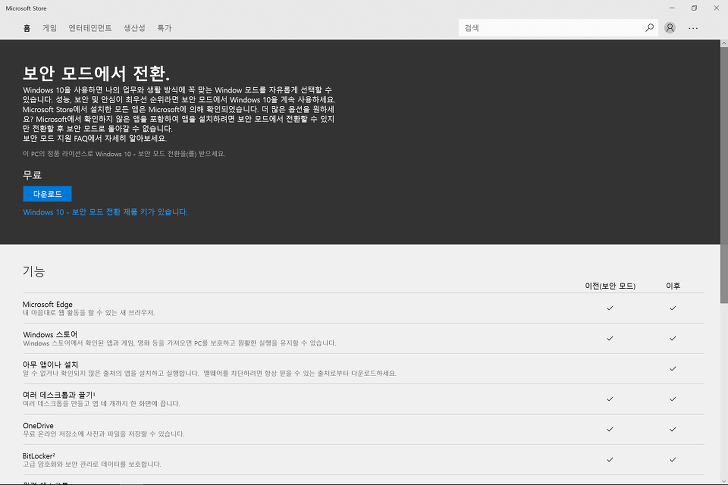Click the vertical scrollbar thumb
Screen dimensions: 728x485
click(x=724, y=175)
